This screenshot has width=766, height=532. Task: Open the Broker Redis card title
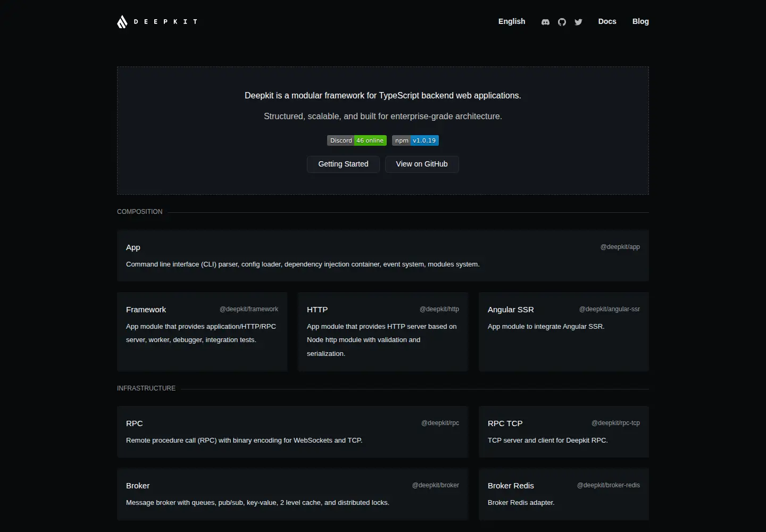[511, 486]
